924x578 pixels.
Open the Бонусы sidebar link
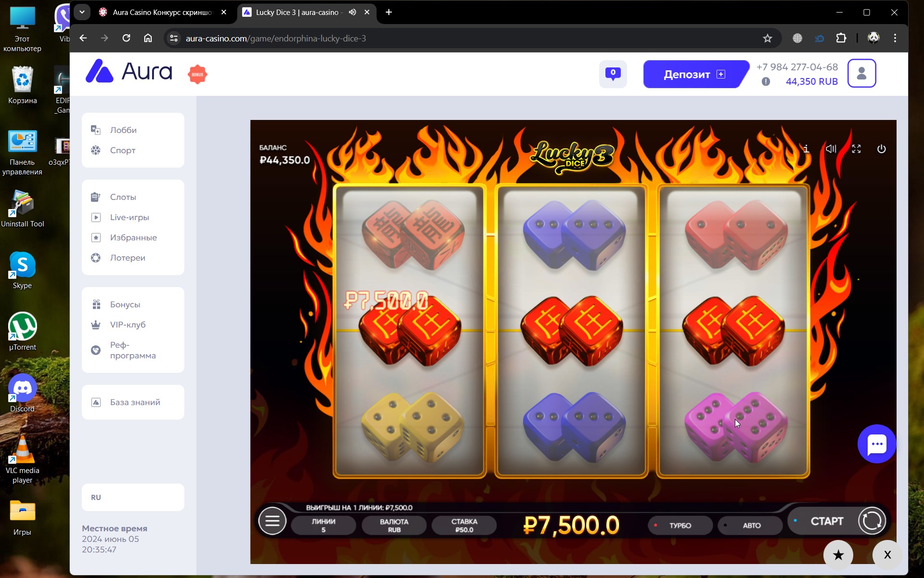[x=125, y=304]
